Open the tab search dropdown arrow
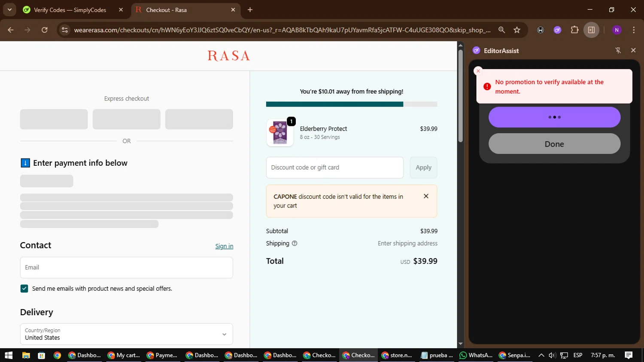The height and width of the screenshot is (362, 644). pos(9,9)
